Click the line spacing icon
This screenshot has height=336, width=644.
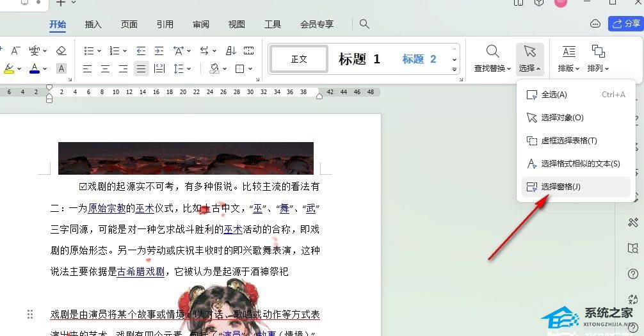pos(178,68)
